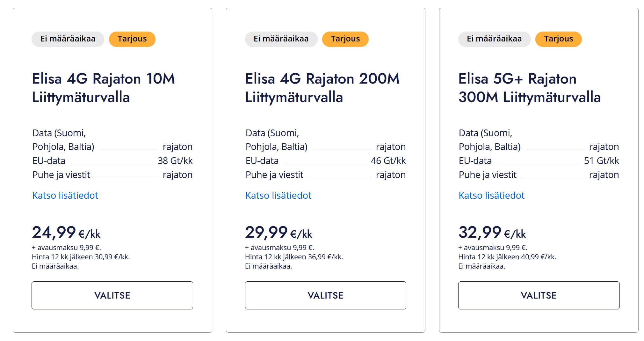Click the Tarjous badge on the 5G+ card
This screenshot has width=644, height=341.
(558, 39)
